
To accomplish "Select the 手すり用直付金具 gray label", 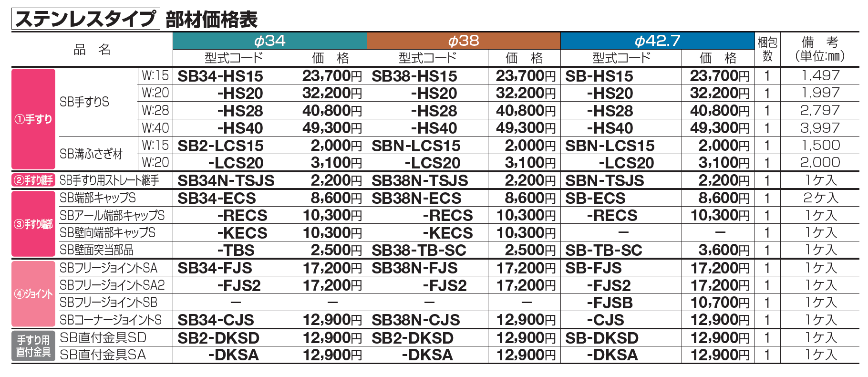I will pyautogui.click(x=33, y=346).
